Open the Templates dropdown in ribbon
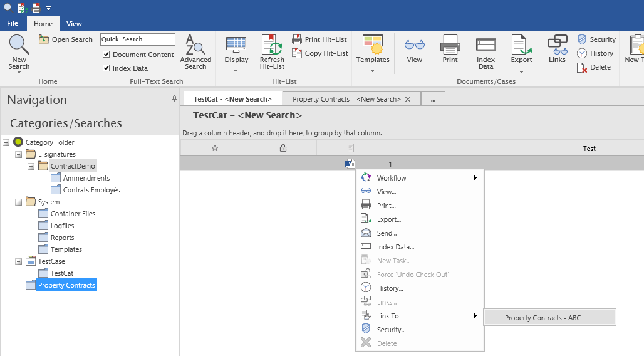Viewport: 644px width, 356px height. (373, 70)
